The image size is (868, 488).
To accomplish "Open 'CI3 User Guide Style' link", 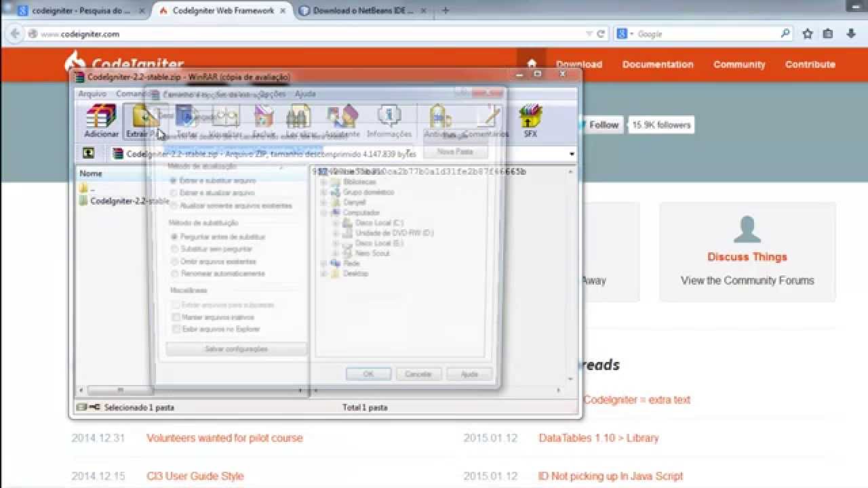I will 195,476.
